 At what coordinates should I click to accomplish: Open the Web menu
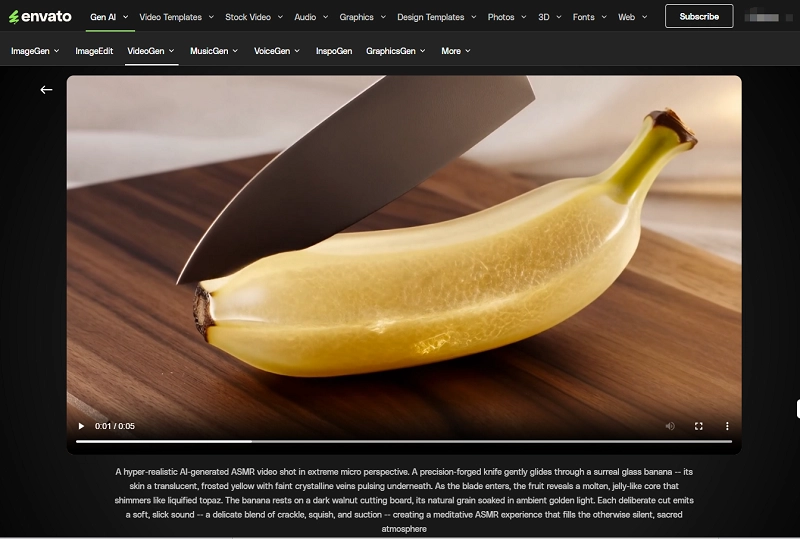tap(633, 17)
